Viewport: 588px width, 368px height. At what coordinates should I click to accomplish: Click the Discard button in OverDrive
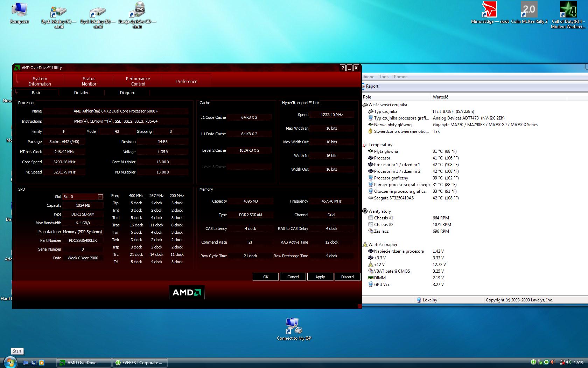coord(348,277)
